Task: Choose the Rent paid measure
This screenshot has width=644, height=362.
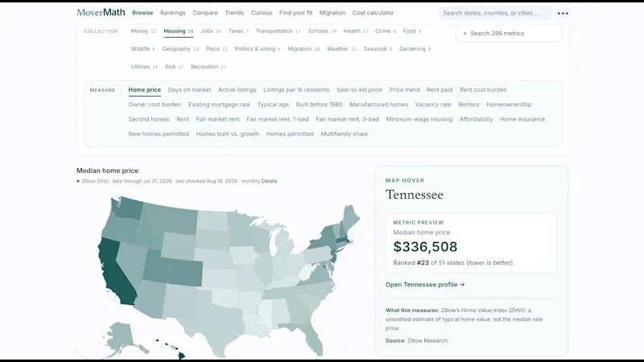Action: [440, 90]
